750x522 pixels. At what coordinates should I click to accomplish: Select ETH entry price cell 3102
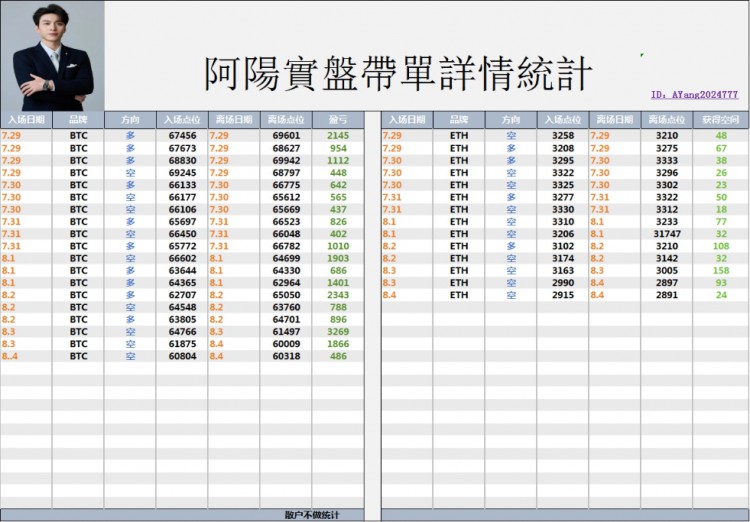coord(562,246)
